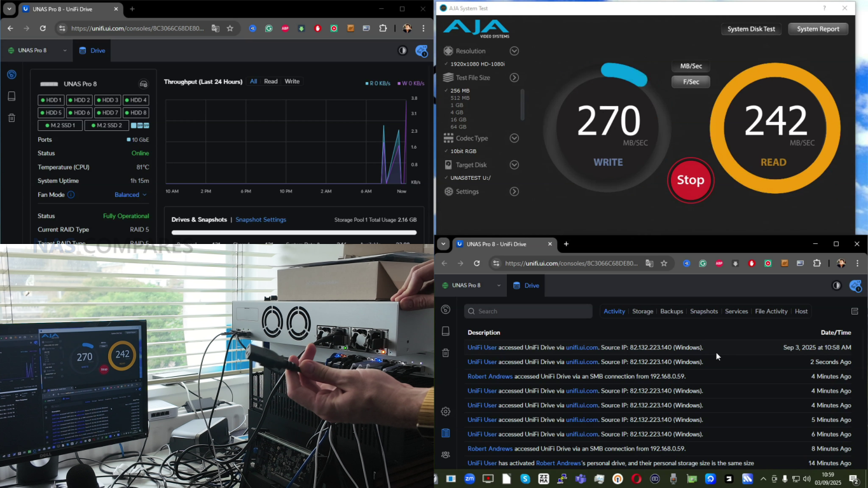
Task: Select the 512 MB test file size
Action: click(460, 98)
